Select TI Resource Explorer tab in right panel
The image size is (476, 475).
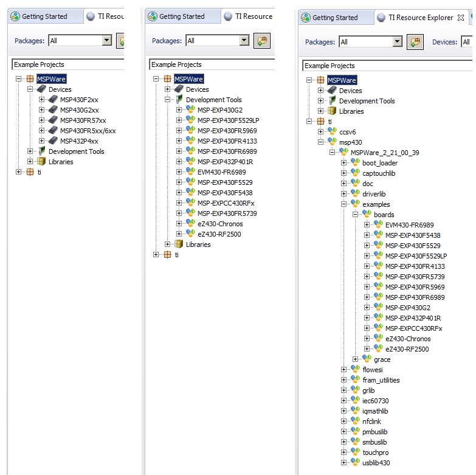pos(421,18)
